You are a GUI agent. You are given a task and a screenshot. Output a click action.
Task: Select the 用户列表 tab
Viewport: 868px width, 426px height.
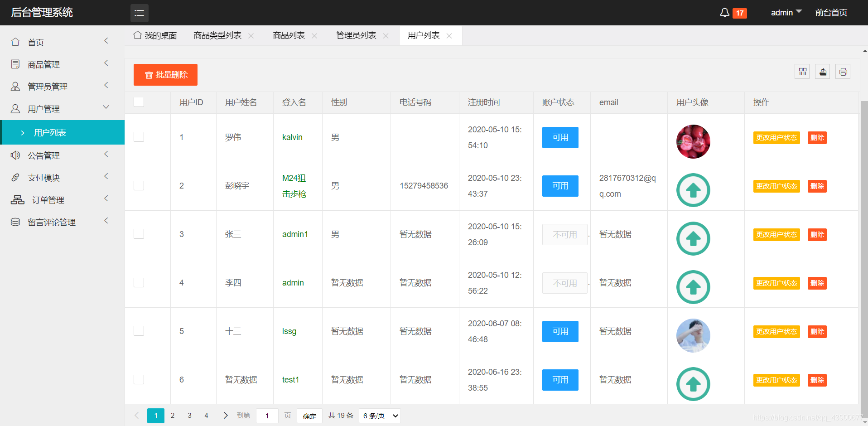(424, 35)
